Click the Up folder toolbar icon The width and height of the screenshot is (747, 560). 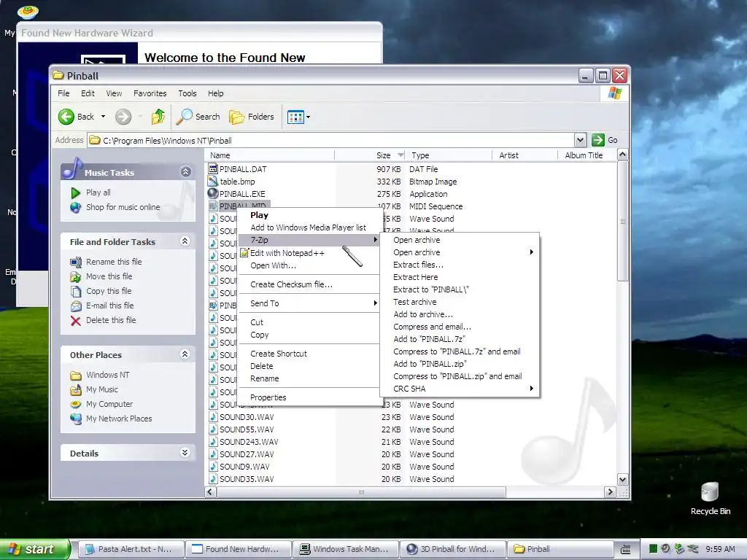click(x=158, y=117)
